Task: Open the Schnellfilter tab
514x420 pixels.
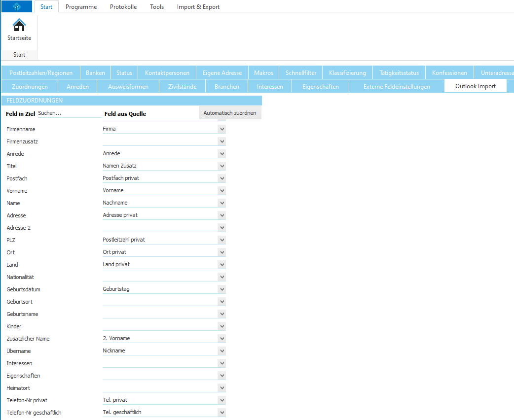Action: click(x=301, y=73)
